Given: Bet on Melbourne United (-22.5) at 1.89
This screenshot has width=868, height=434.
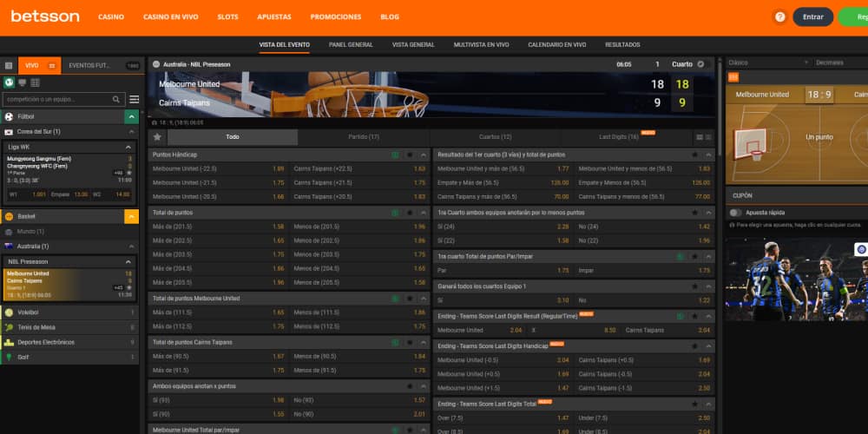Looking at the screenshot, I should [278, 168].
